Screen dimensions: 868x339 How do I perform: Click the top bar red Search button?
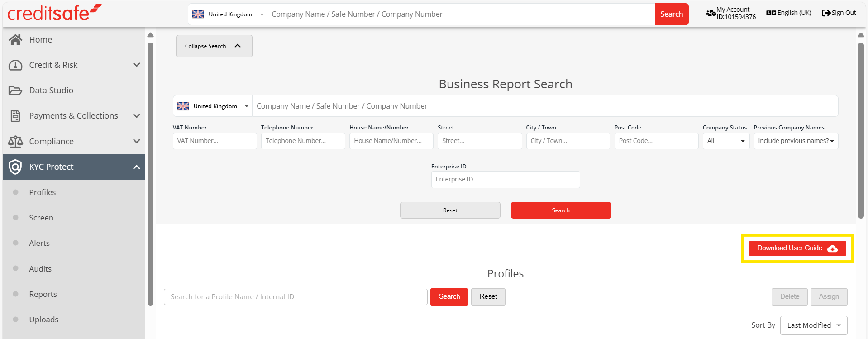pos(672,14)
